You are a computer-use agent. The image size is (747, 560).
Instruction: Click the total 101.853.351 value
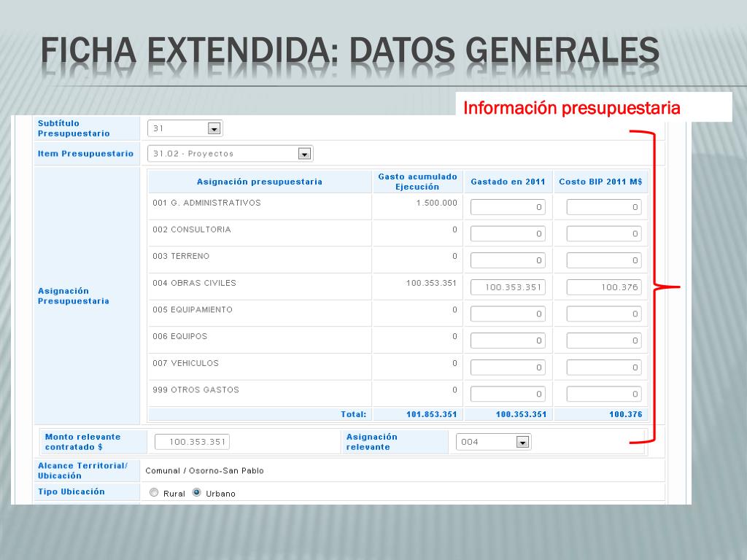(x=432, y=414)
